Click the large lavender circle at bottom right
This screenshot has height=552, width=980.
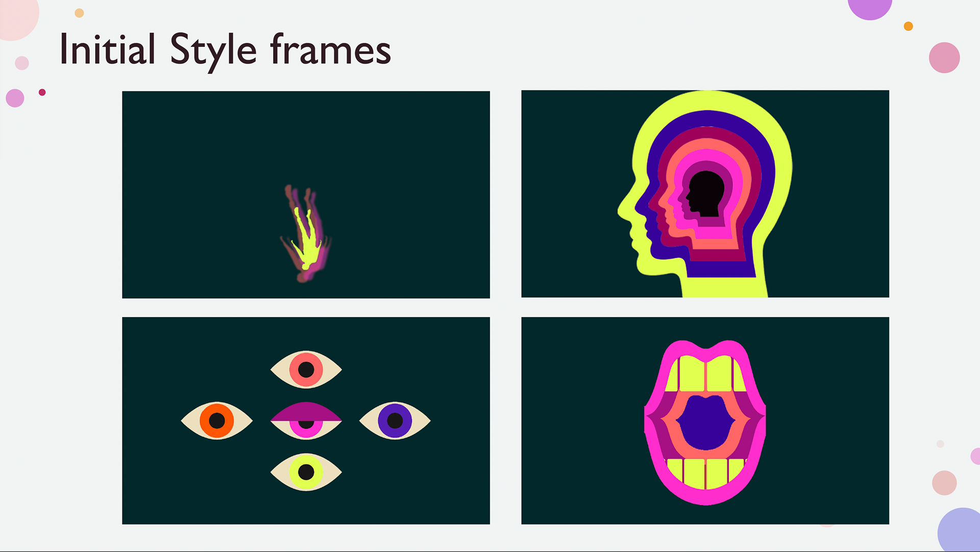point(960,530)
